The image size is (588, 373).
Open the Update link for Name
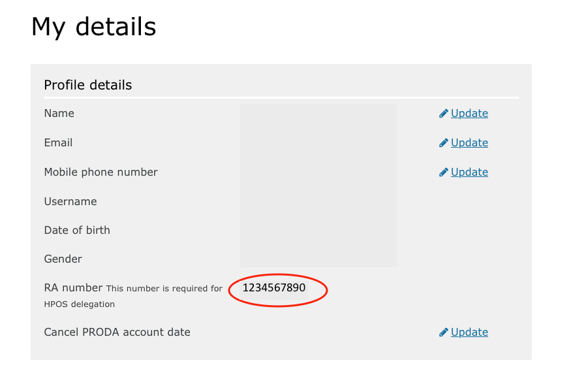coord(469,113)
